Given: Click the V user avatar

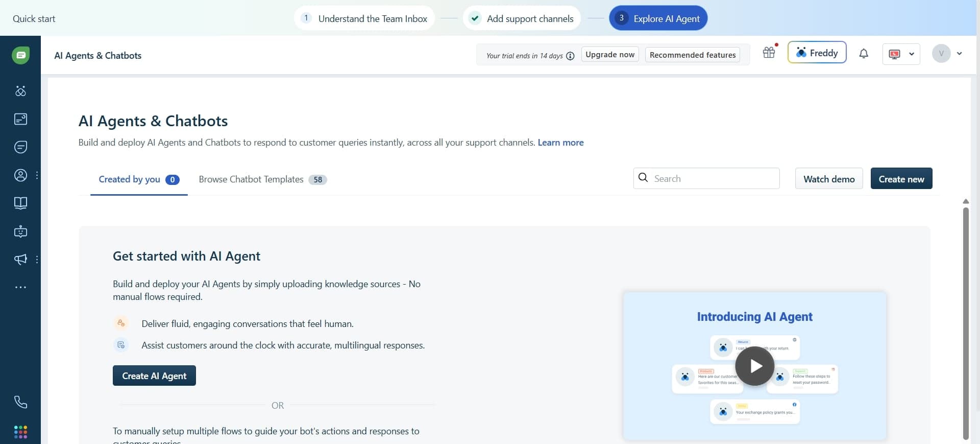Looking at the screenshot, I should tap(941, 54).
